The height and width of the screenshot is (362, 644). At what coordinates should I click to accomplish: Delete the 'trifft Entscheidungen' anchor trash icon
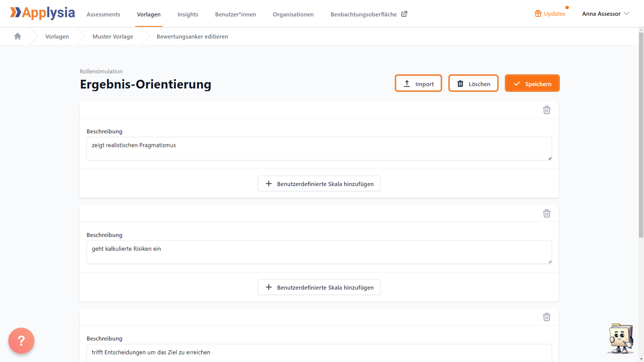pos(547,317)
